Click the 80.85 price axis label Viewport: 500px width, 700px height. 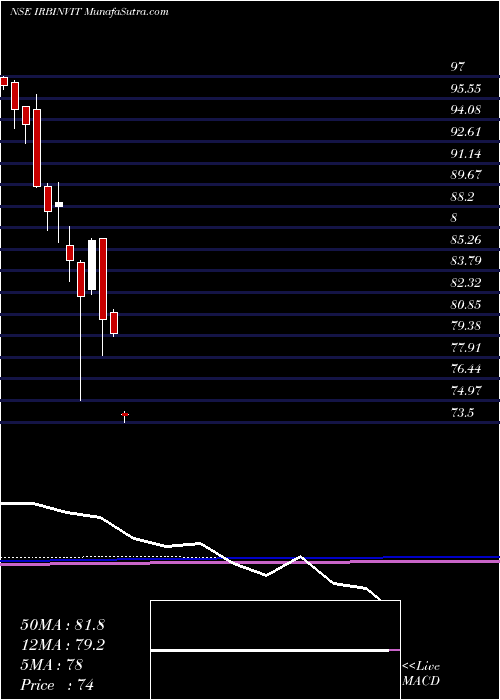[x=466, y=305]
